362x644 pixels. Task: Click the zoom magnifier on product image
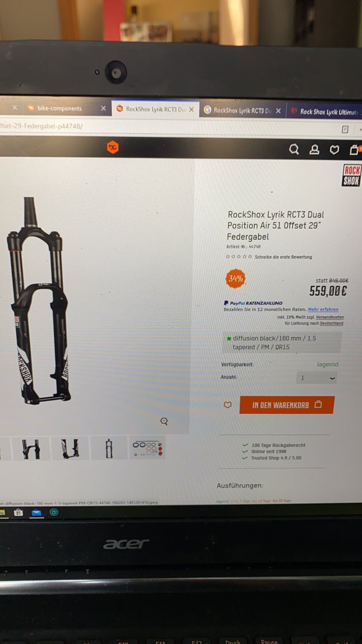coord(164,421)
